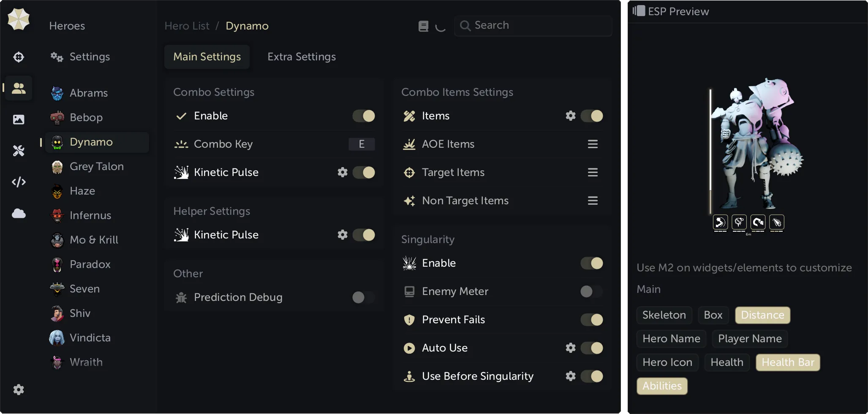Disable Prevent Fails toggle
The width and height of the screenshot is (868, 414).
tap(591, 320)
